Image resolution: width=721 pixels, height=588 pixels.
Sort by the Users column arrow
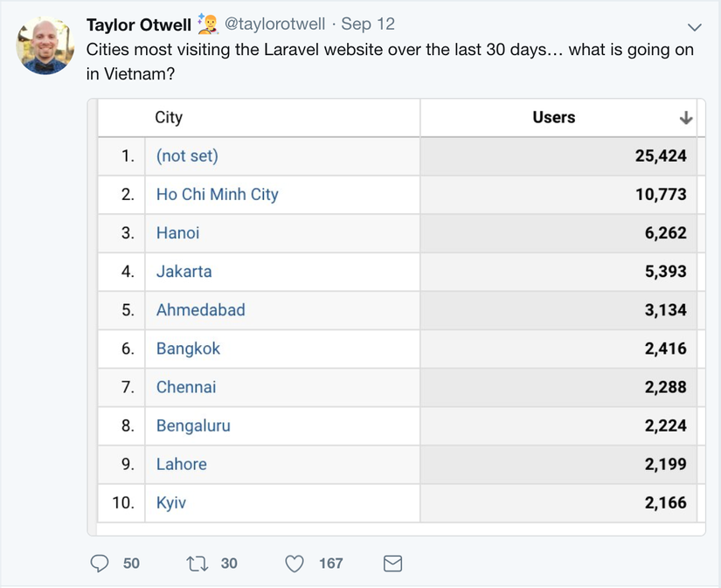[x=686, y=118]
